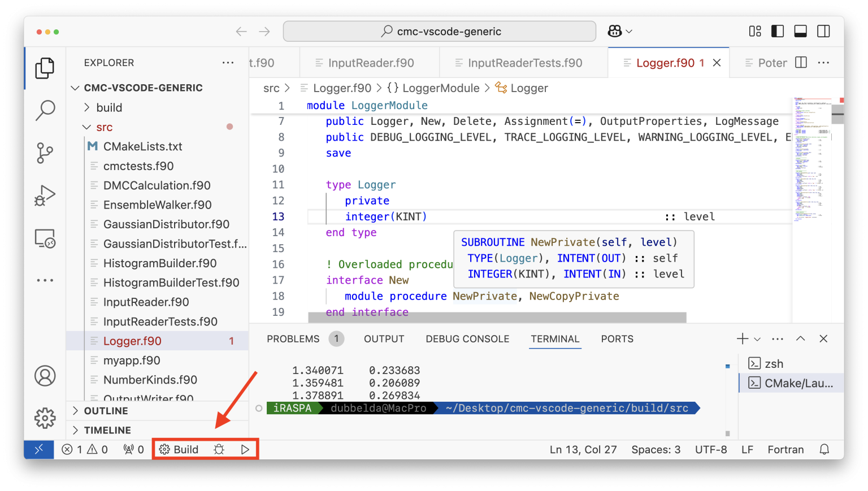Open the Remote Explorer icon
The height and width of the screenshot is (491, 868).
point(45,238)
